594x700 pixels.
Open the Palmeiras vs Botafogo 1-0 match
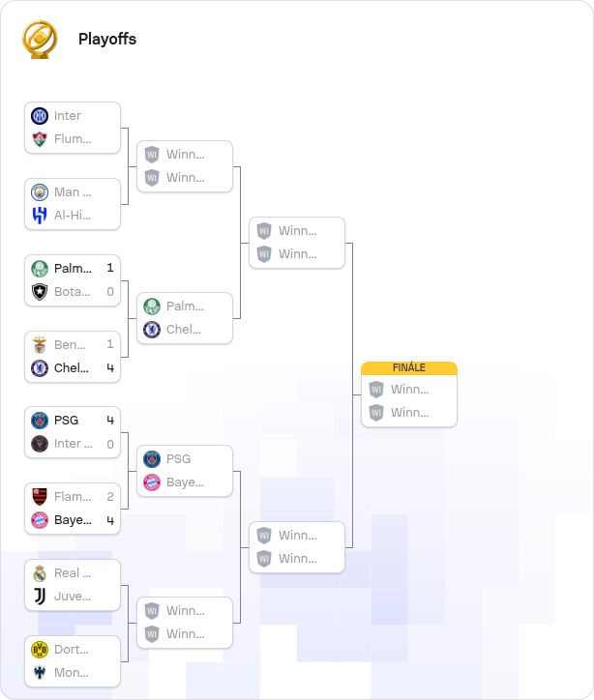click(x=73, y=280)
